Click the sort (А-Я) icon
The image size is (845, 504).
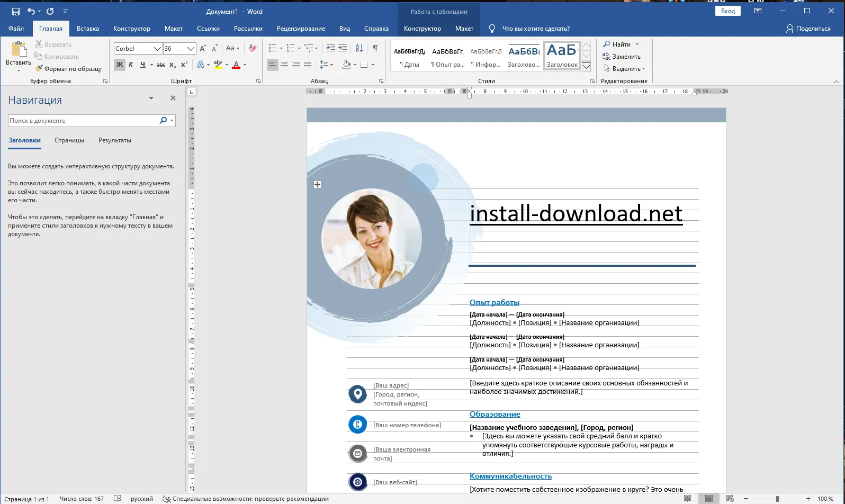coord(359,48)
